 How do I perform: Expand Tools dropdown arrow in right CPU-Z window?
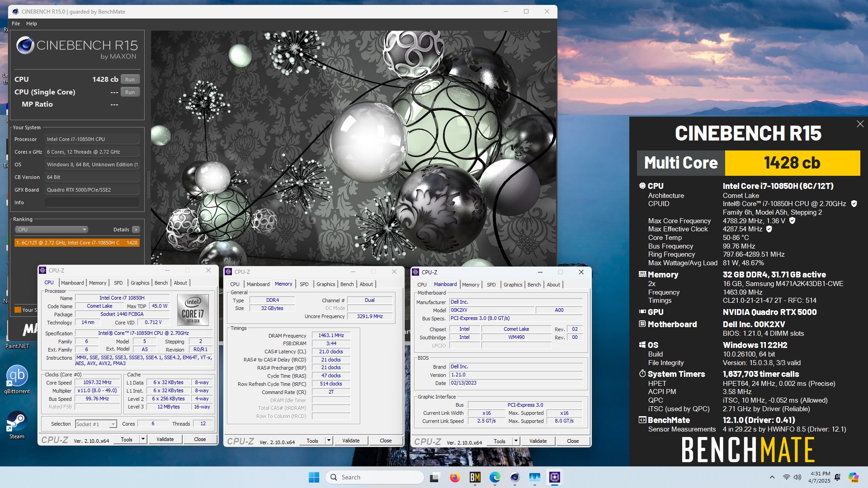pyautogui.click(x=516, y=441)
